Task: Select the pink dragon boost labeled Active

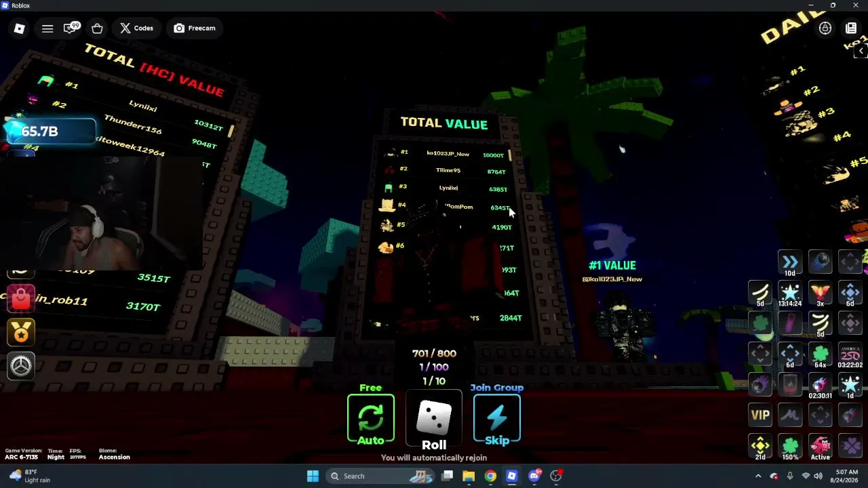Action: pos(820,447)
